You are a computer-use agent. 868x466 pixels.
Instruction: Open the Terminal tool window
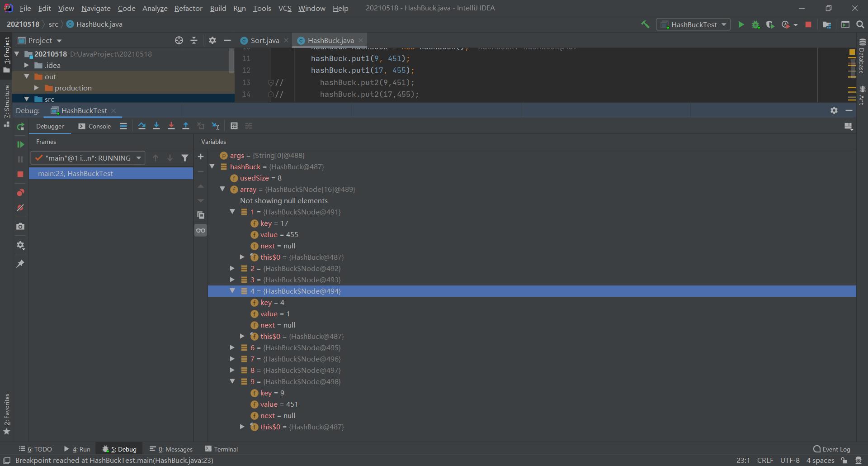pyautogui.click(x=222, y=449)
